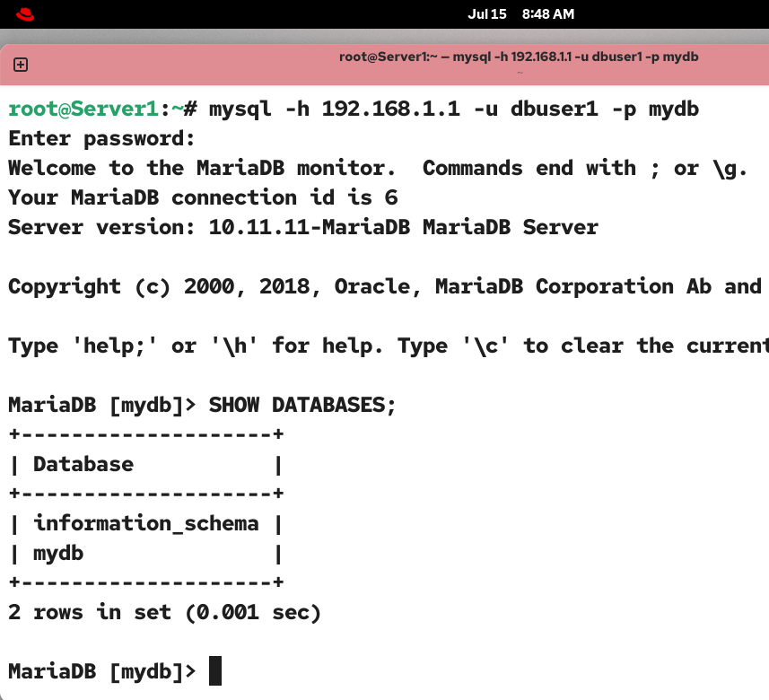Viewport: 769px width, 700px height.
Task: Select '2 rows in set (0.001 sec)'
Action: click(164, 612)
